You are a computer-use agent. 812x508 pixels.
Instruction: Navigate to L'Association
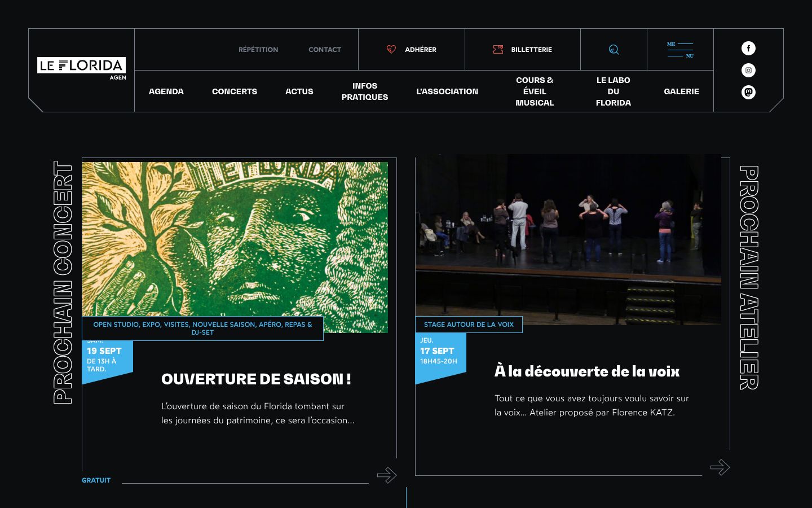(447, 91)
